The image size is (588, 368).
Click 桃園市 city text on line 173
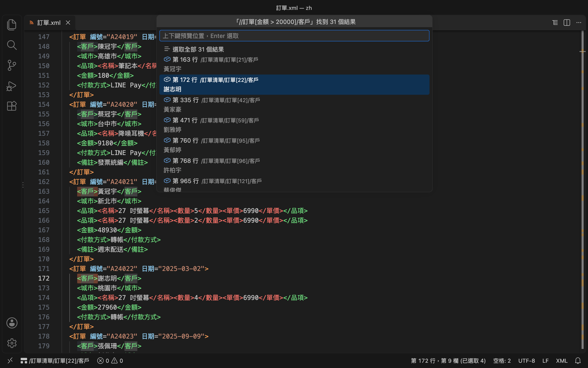pyautogui.click(x=107, y=288)
